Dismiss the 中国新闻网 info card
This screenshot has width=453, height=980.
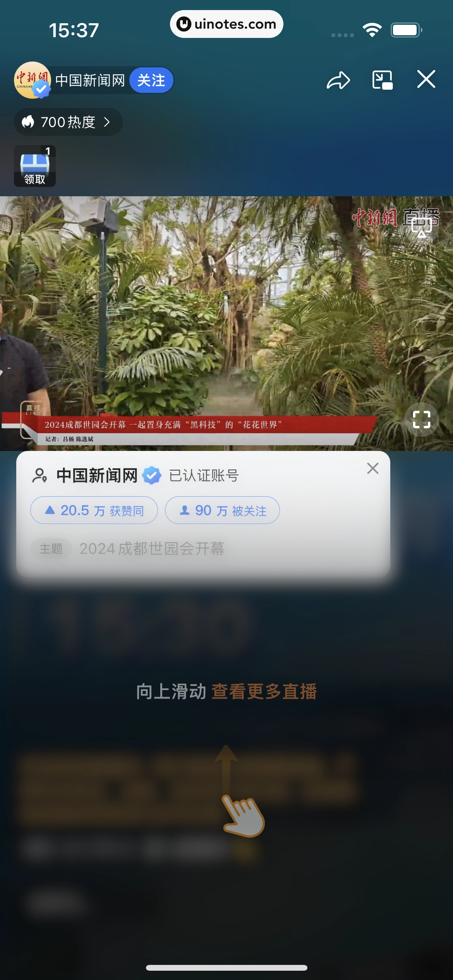point(372,468)
